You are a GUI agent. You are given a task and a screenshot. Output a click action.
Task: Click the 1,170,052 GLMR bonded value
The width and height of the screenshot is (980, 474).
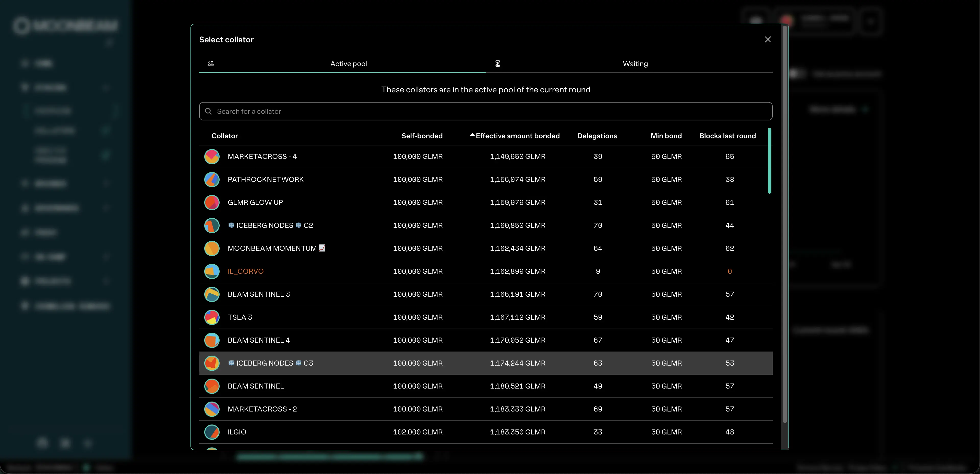[517, 340]
